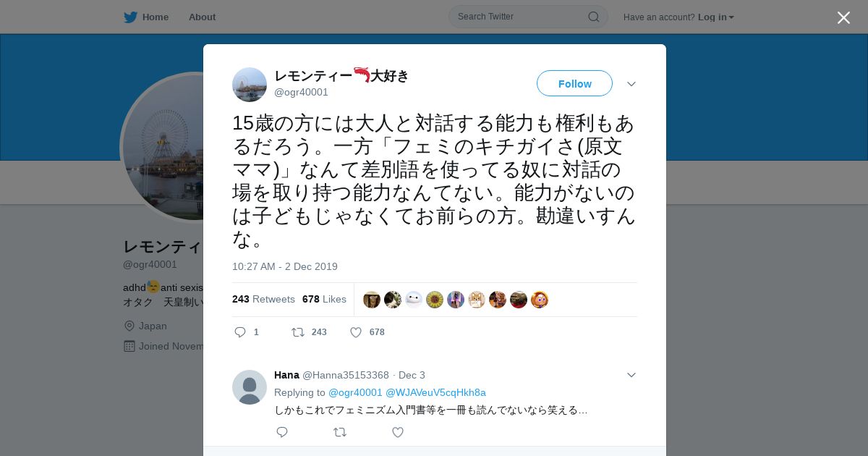This screenshot has height=456, width=868.
Task: Click first liker's avatar in likes row
Action: click(x=372, y=300)
